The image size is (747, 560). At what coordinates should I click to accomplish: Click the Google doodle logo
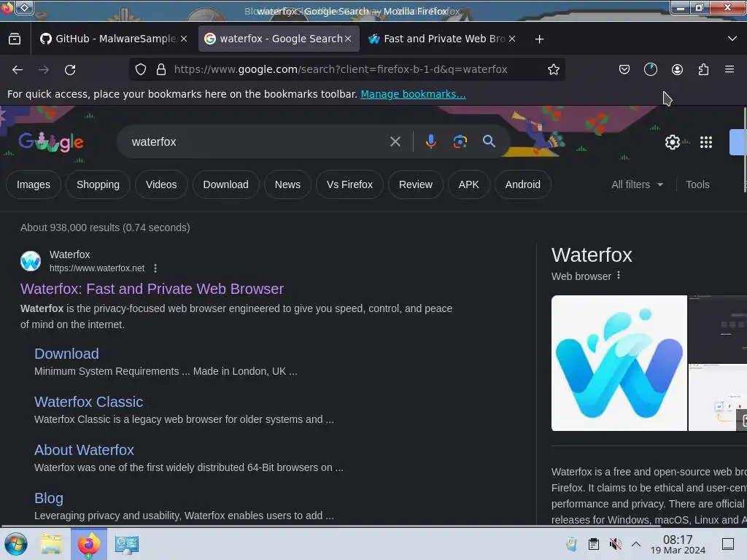tap(51, 141)
